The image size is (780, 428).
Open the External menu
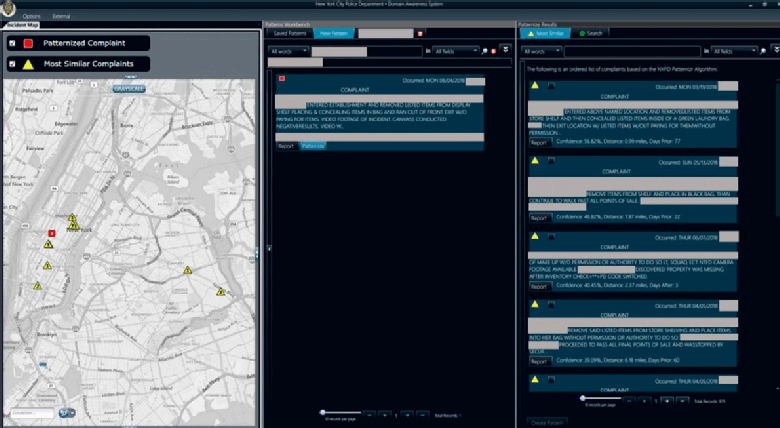click(x=61, y=16)
